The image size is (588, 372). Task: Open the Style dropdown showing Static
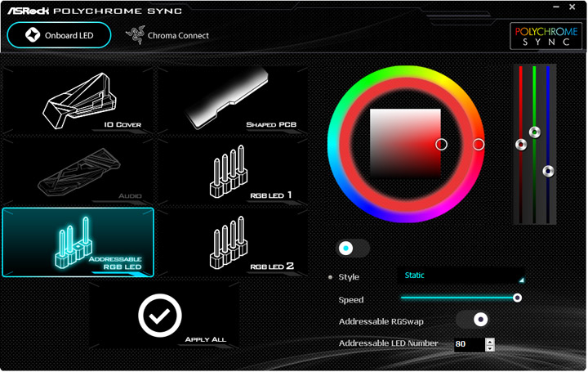[x=461, y=276]
